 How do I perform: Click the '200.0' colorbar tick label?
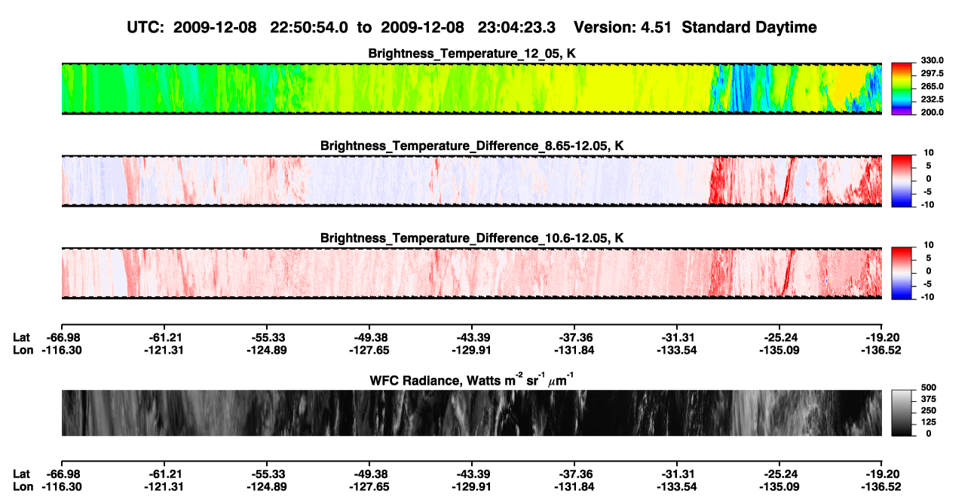[932, 112]
